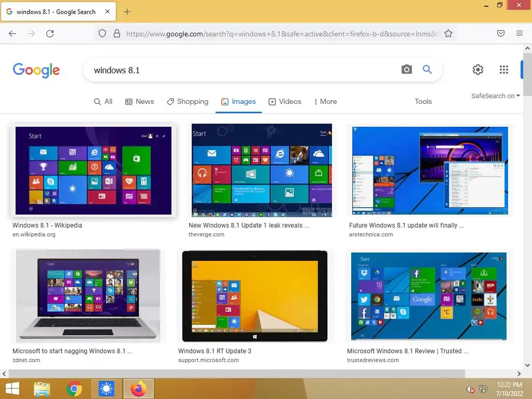This screenshot has height=399, width=532.
Task: Open the ZDNet laptop thumbnail
Action: (x=88, y=296)
